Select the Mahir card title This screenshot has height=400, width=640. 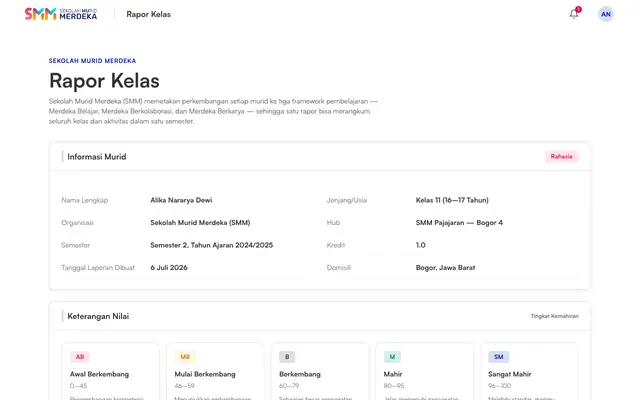pos(393,374)
